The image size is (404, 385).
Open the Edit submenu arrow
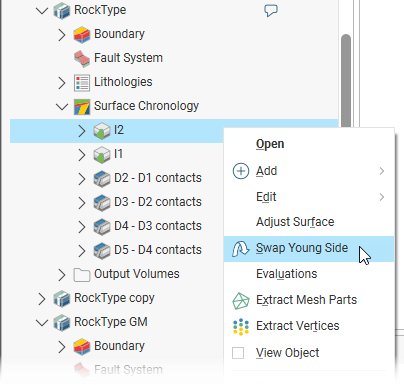point(382,197)
